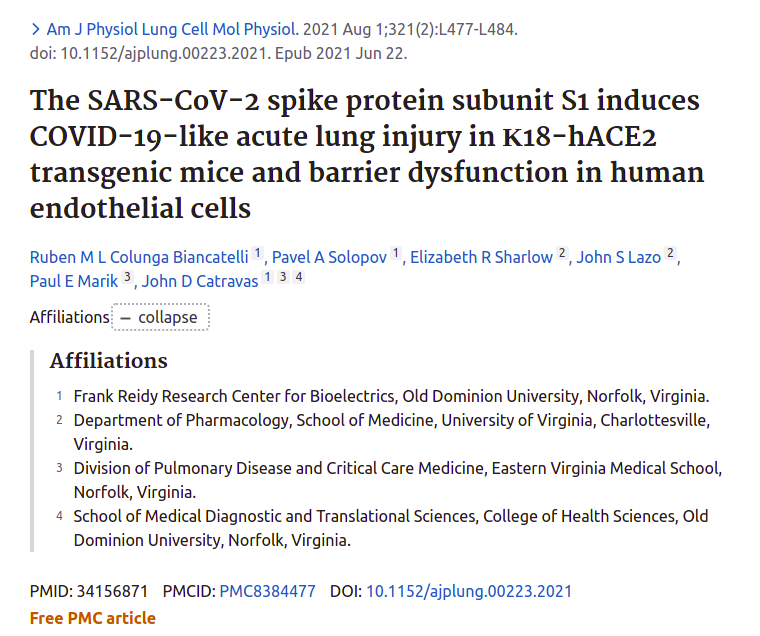This screenshot has height=636, width=760.
Task: Click the chevron icon before the journal name
Action: [x=35, y=30]
